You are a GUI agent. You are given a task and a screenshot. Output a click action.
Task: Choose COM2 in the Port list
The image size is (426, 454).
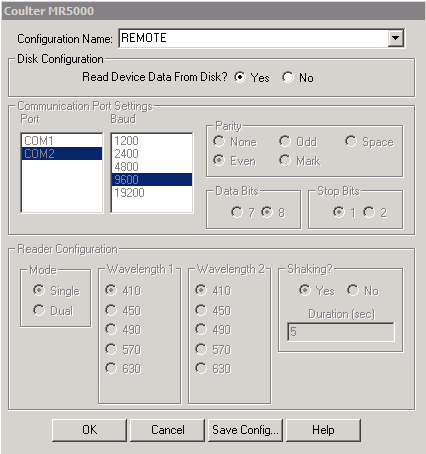click(62, 154)
